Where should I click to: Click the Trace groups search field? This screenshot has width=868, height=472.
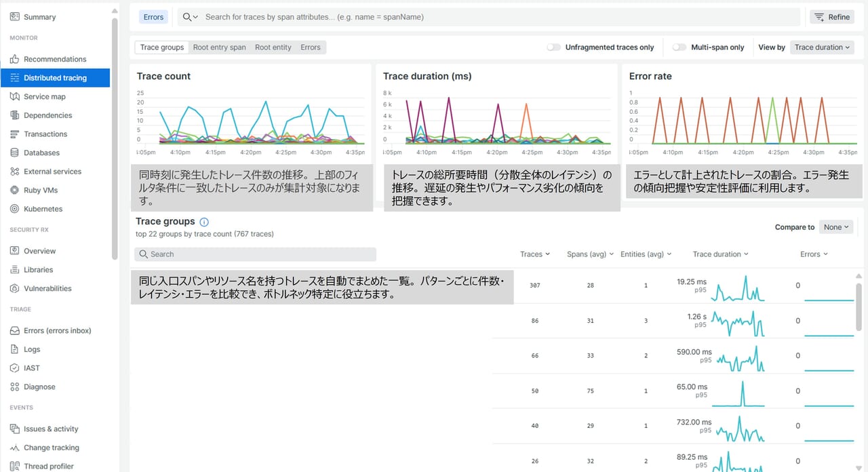point(256,254)
